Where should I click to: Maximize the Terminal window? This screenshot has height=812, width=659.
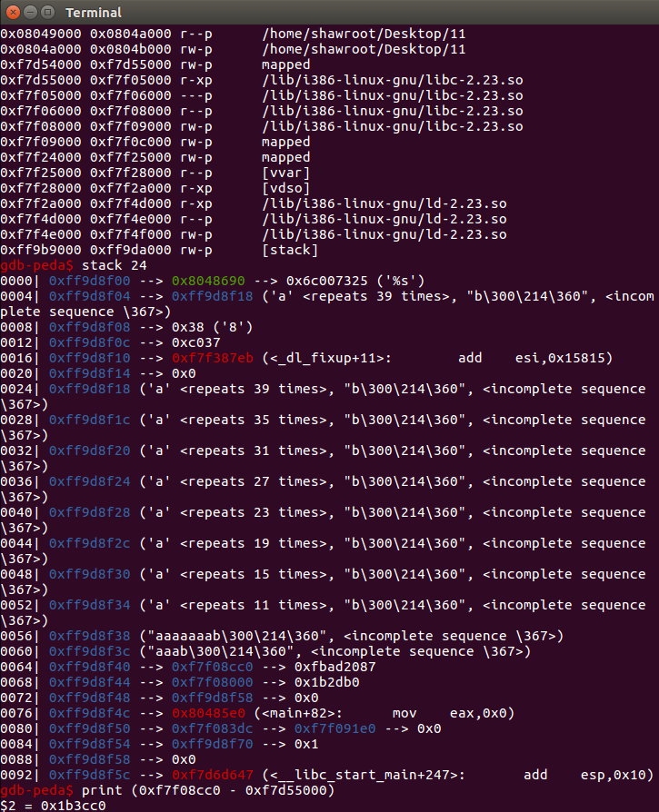(47, 12)
